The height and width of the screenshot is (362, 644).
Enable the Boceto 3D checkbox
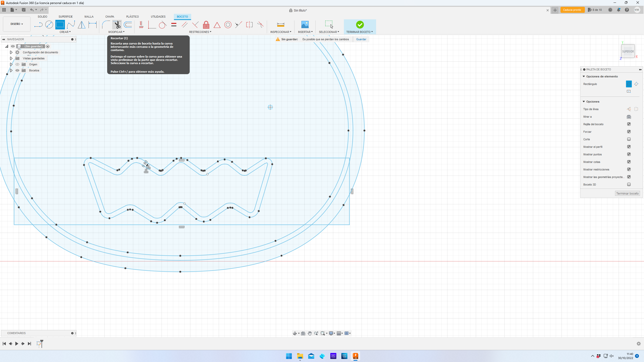click(629, 185)
